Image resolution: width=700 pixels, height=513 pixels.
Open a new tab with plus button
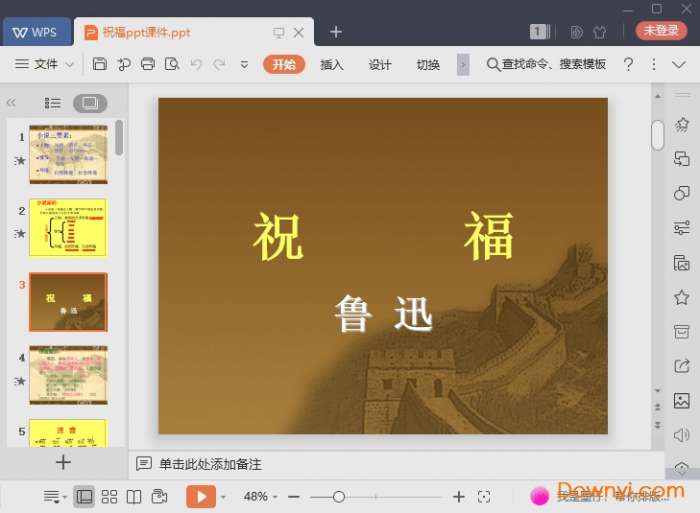coord(336,32)
